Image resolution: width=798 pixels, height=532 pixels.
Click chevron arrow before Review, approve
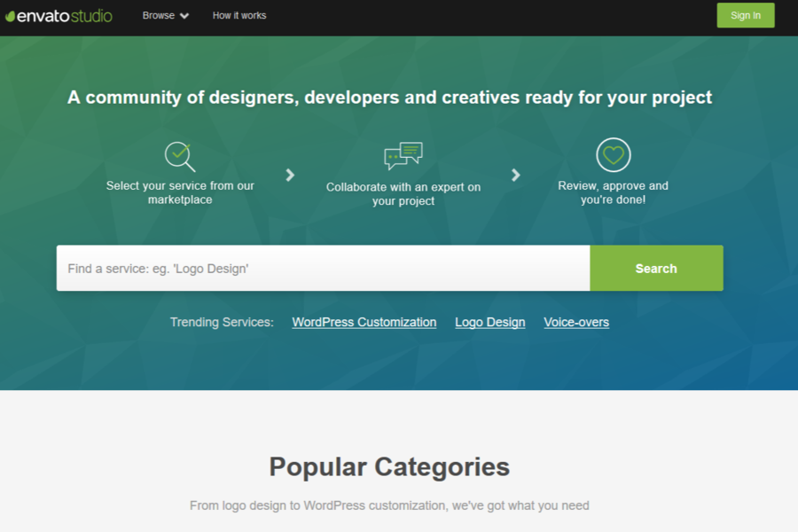click(515, 176)
